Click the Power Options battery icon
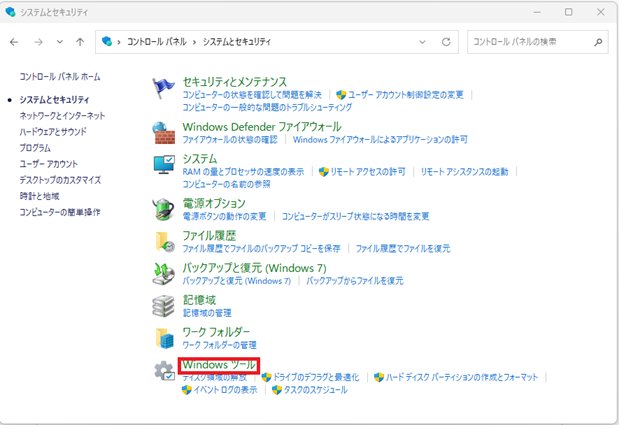 tap(163, 209)
